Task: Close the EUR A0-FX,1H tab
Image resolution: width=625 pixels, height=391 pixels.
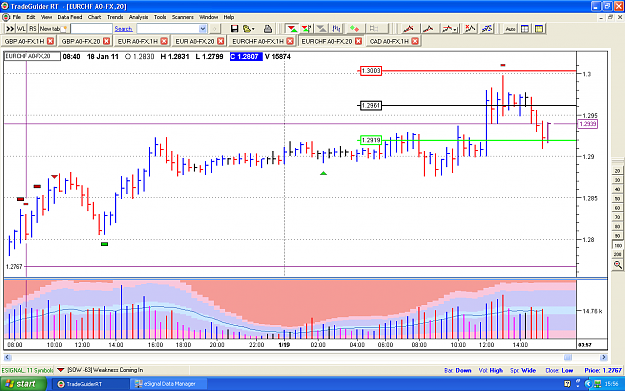Action: [164, 41]
